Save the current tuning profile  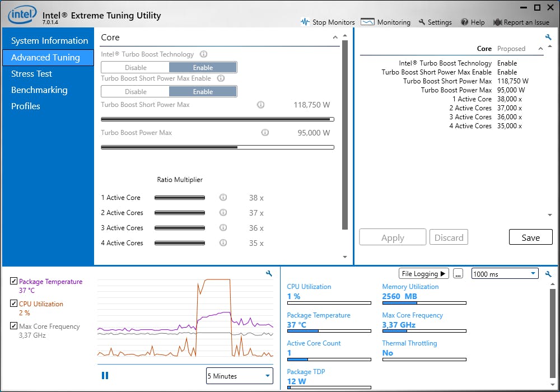(531, 237)
